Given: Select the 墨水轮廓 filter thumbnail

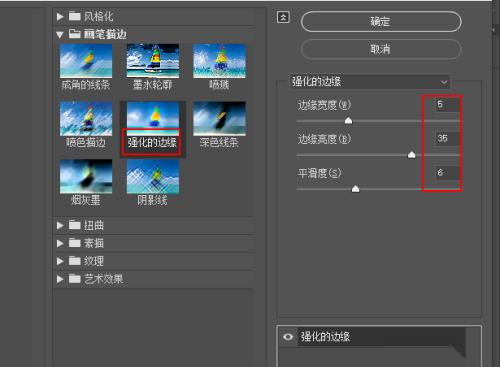Looking at the screenshot, I should pyautogui.click(x=153, y=61).
